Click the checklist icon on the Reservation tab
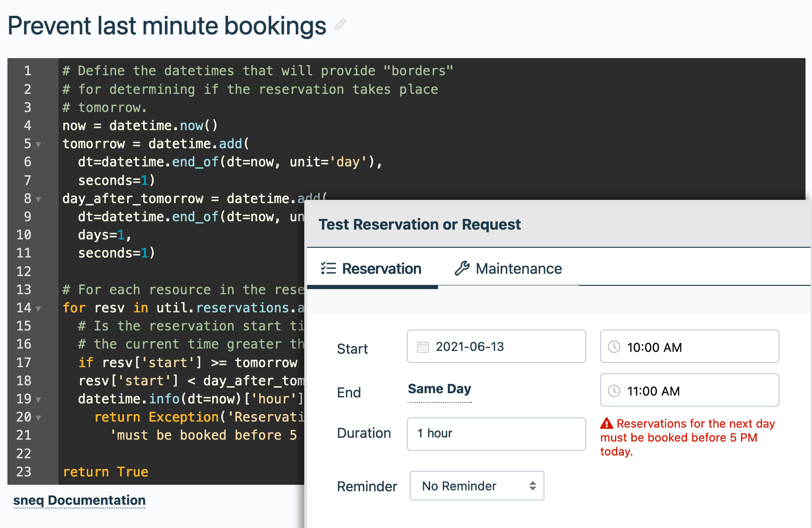This screenshot has height=528, width=812. tap(328, 269)
